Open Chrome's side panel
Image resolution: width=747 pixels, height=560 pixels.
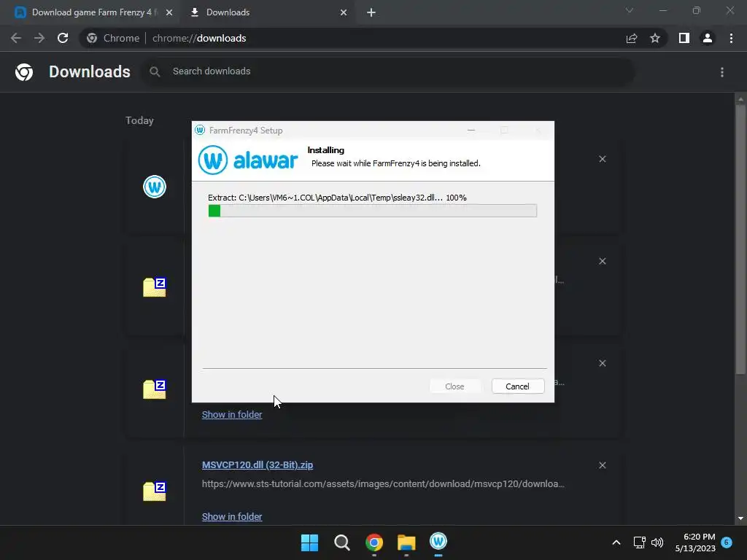684,38
